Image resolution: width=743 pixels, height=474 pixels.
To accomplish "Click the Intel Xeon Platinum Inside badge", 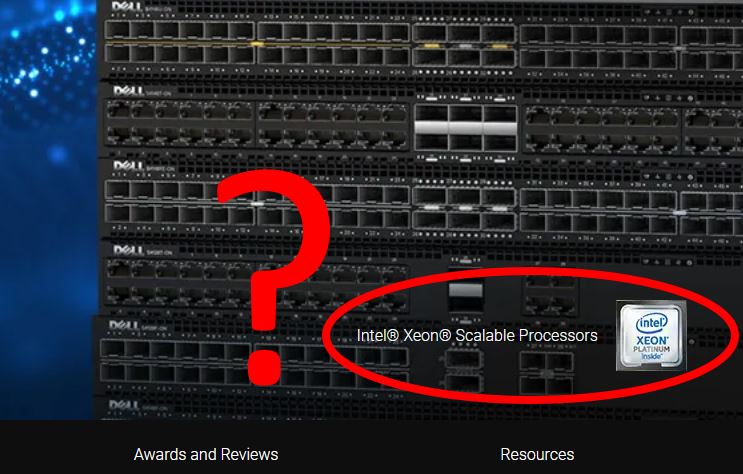I will click(651, 336).
